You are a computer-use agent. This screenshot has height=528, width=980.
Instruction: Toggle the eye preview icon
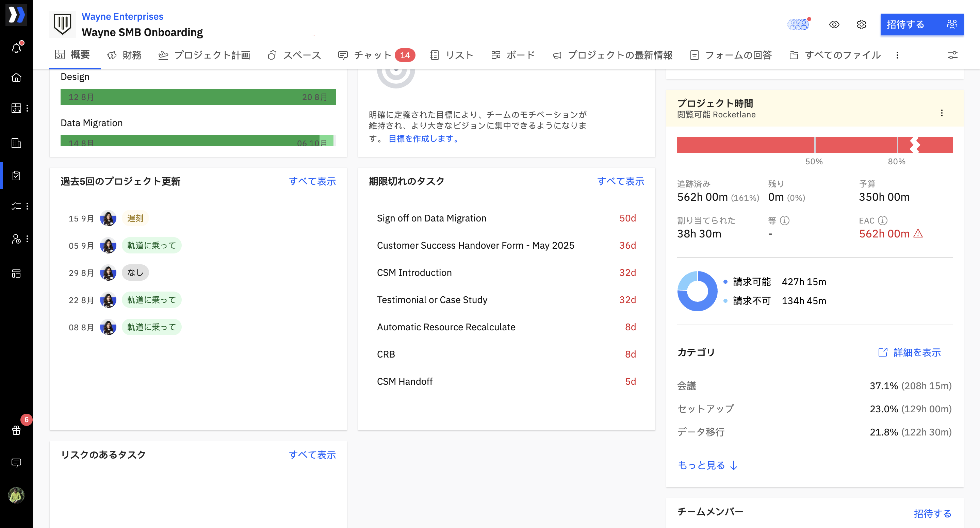834,24
